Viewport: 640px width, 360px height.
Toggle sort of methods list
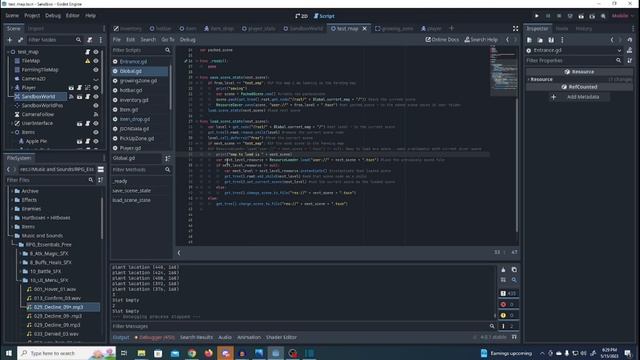[167, 158]
